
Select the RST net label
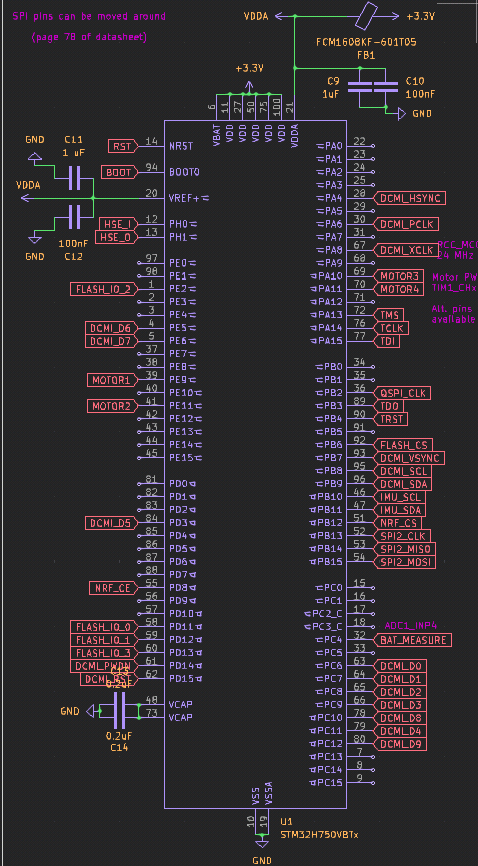point(122,146)
